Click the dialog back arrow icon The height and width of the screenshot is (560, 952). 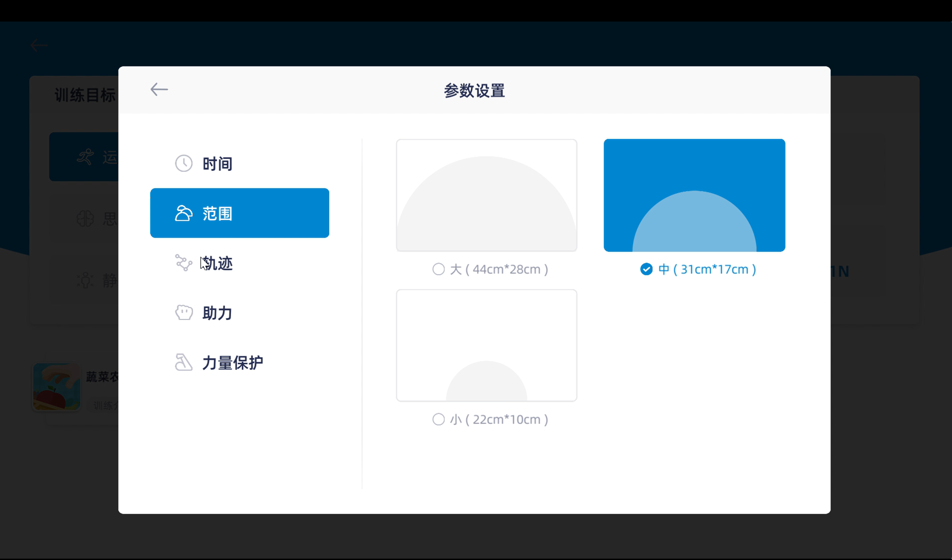click(x=159, y=90)
